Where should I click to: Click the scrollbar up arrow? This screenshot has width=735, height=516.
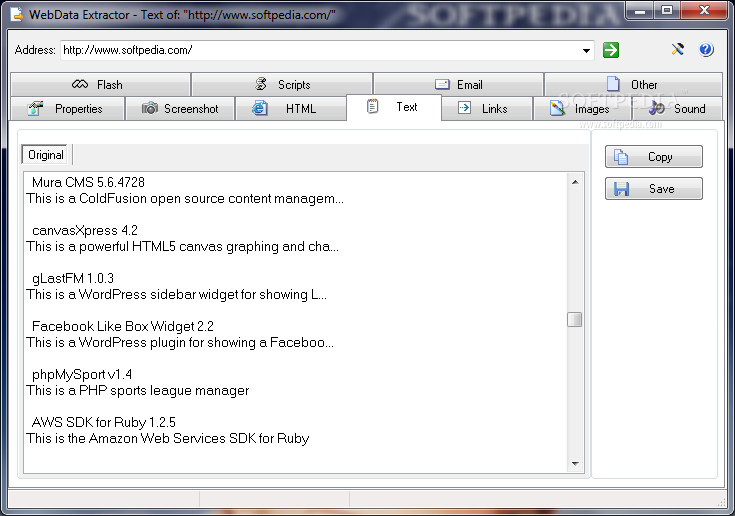point(575,182)
